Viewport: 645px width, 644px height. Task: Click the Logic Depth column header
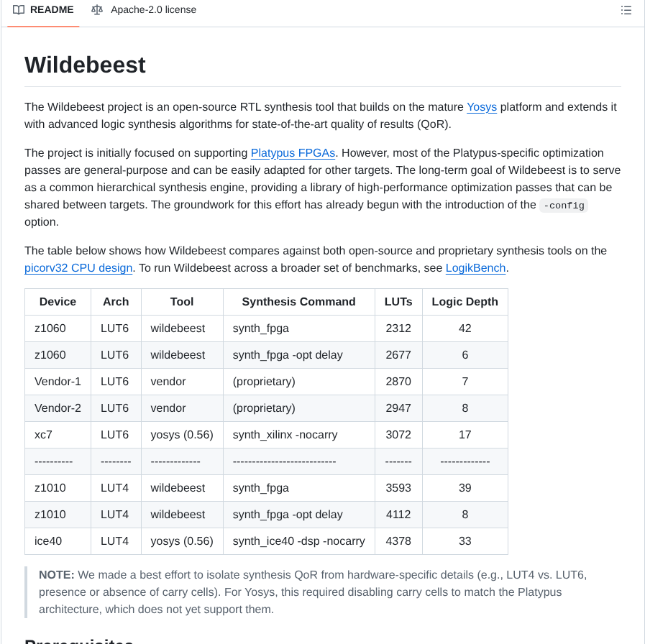click(465, 302)
